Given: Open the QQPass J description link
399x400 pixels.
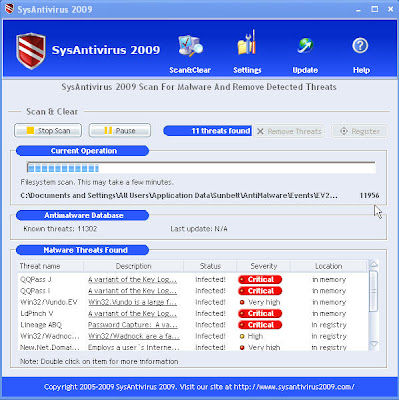Looking at the screenshot, I should [132, 280].
